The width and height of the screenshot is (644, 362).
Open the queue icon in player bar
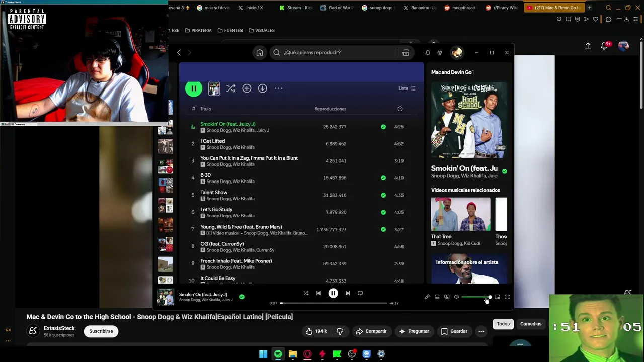tap(437, 297)
